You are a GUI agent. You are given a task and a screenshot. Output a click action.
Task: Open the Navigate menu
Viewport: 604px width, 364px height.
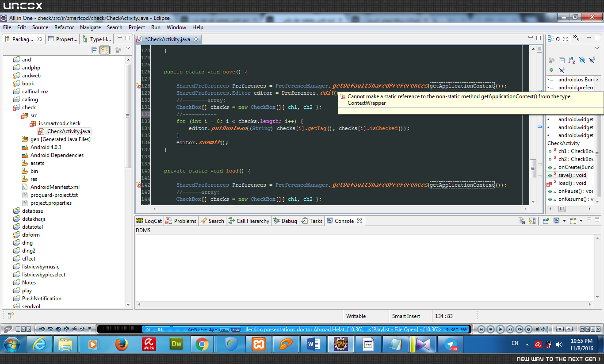(90, 27)
